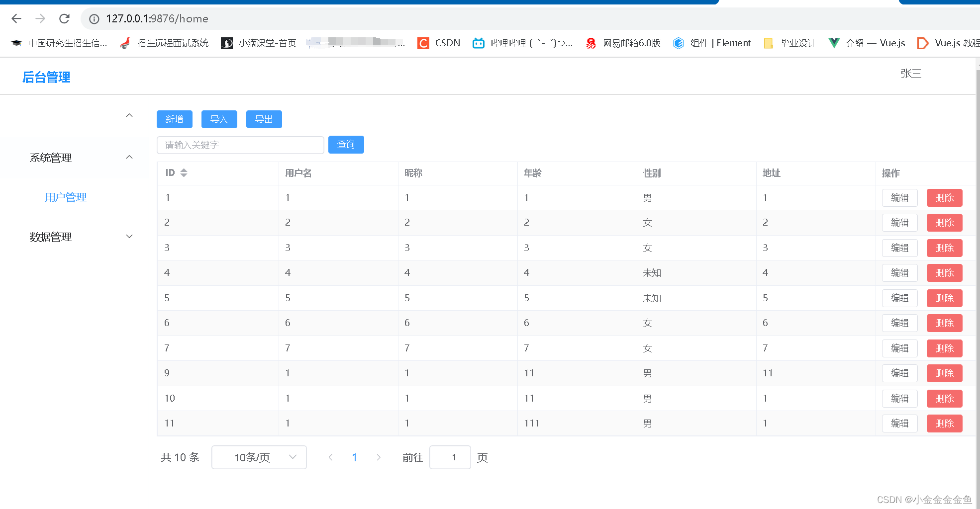Click the 后台管理 logo title

click(46, 77)
